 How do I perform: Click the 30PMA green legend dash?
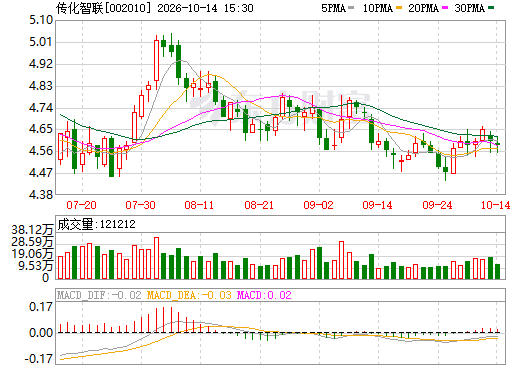[x=491, y=8]
